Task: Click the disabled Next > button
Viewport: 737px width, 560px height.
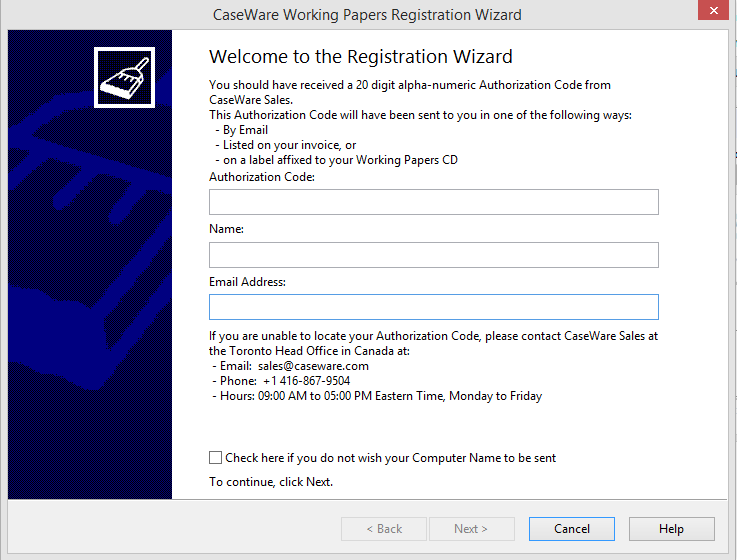Action: pos(471,529)
